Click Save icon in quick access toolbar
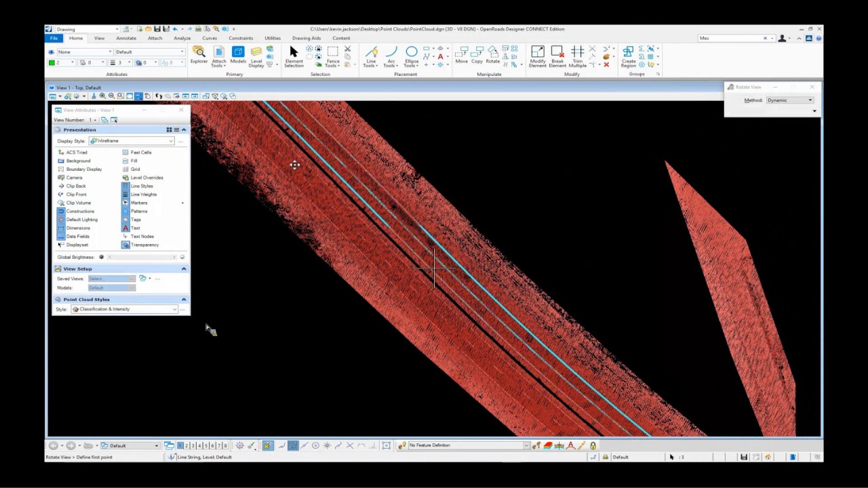Viewport: 868px width, 488px height. [157, 29]
